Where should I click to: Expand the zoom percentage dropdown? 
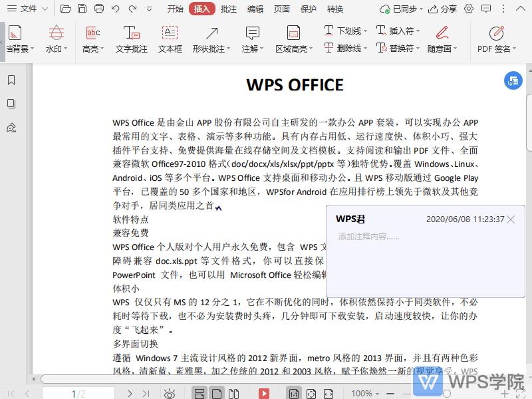[376, 393]
